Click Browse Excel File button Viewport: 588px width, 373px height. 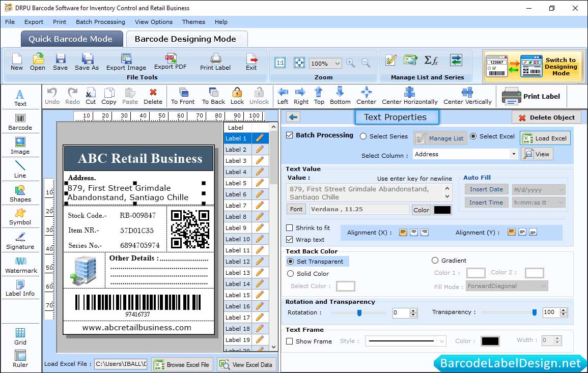pos(182,364)
